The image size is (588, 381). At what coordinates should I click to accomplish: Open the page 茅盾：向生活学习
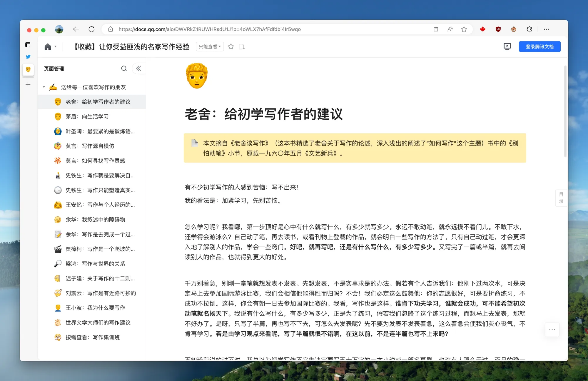click(x=87, y=116)
